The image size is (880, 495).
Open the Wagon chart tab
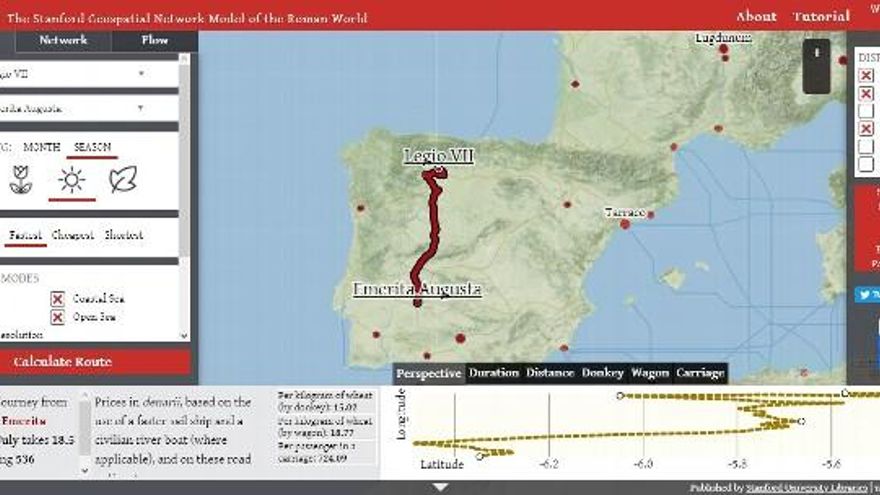coord(650,373)
